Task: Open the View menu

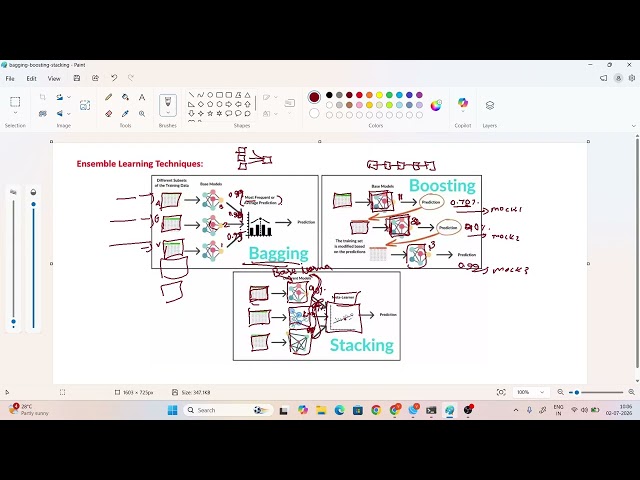Action: tap(54, 78)
